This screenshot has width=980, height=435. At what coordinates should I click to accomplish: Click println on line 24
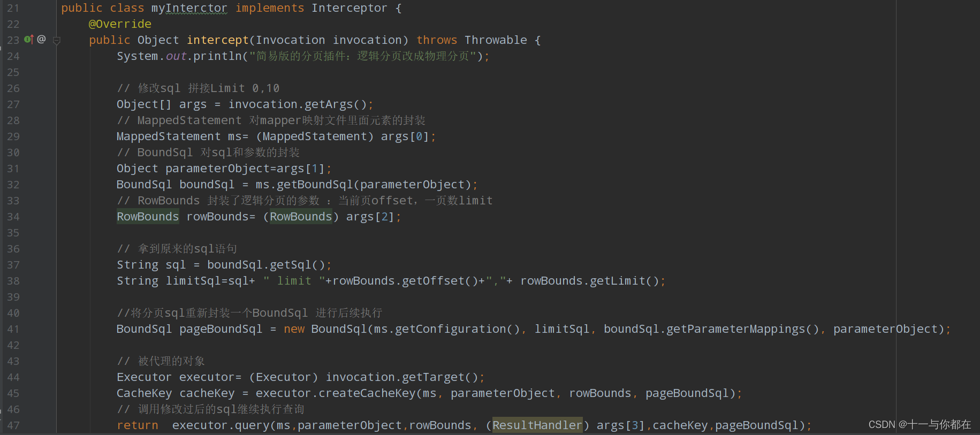[x=217, y=56]
